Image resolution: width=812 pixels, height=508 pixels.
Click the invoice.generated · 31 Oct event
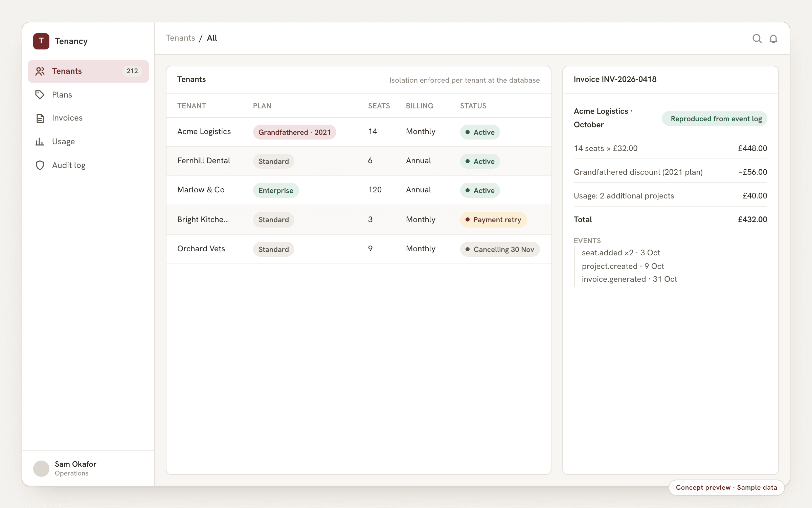[x=629, y=279]
